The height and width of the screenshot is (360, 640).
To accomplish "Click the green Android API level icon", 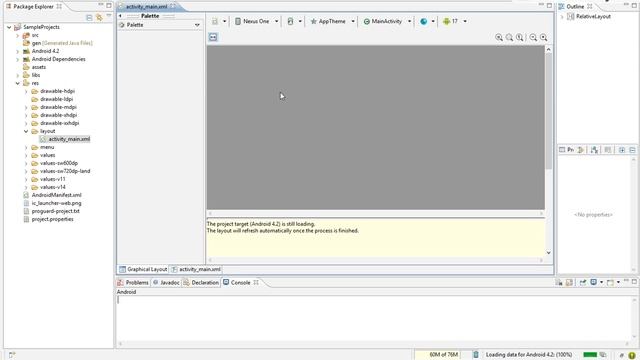I will 447,21.
